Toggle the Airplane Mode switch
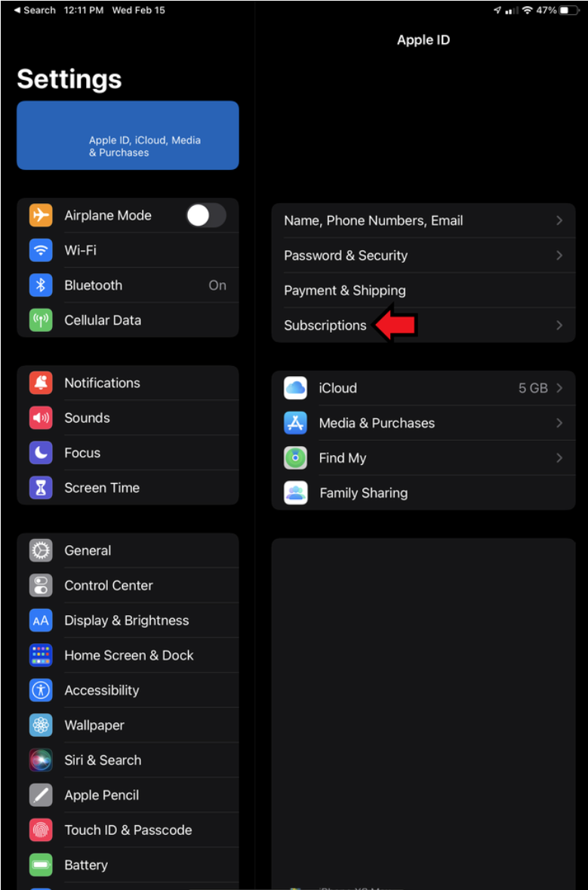This screenshot has height=890, width=588. (x=207, y=216)
